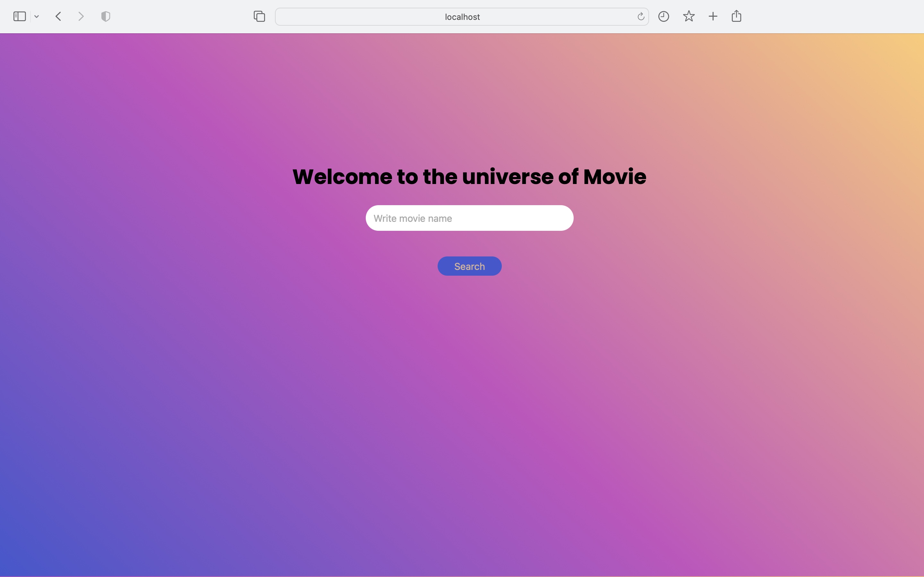Select the address bar showing localhost
The width and height of the screenshot is (924, 577).
(462, 16)
